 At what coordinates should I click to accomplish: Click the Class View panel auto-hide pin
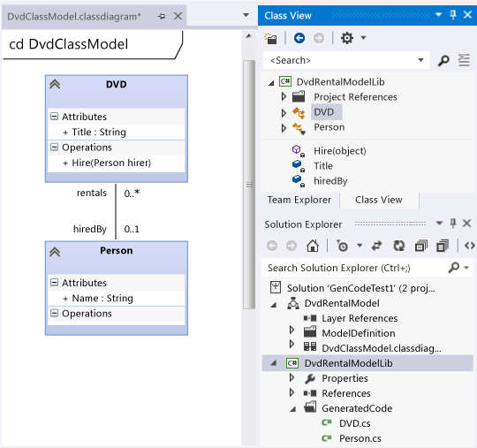point(453,15)
